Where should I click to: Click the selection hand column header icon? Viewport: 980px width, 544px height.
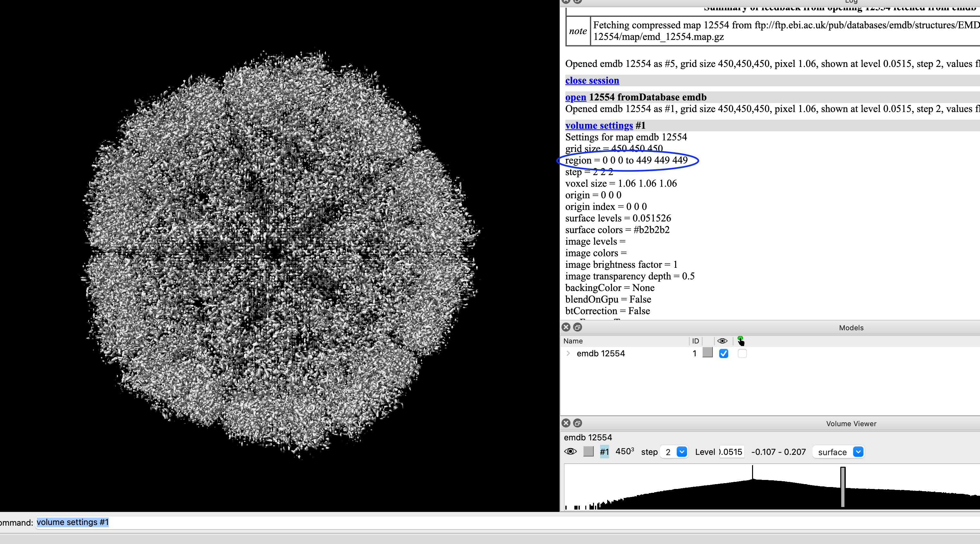click(740, 341)
